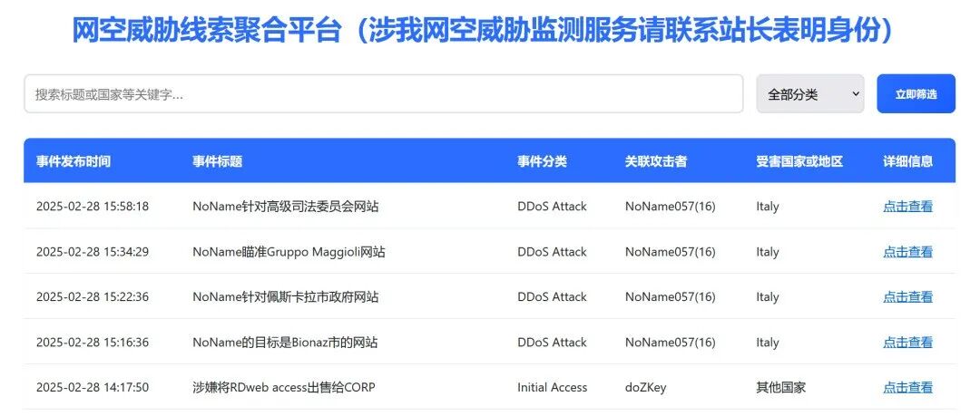Click the 立即筛选 filter button
This screenshot has height=416, width=980.
tap(916, 94)
